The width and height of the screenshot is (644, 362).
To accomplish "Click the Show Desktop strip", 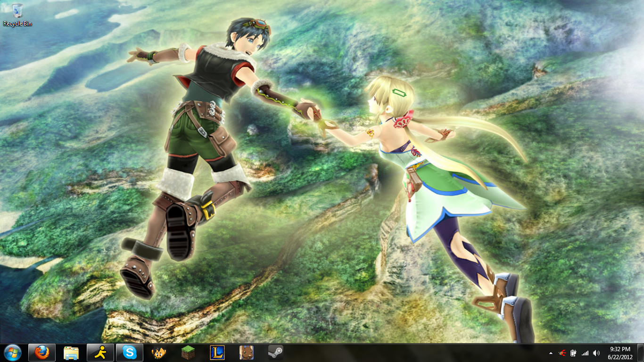I will (641, 353).
